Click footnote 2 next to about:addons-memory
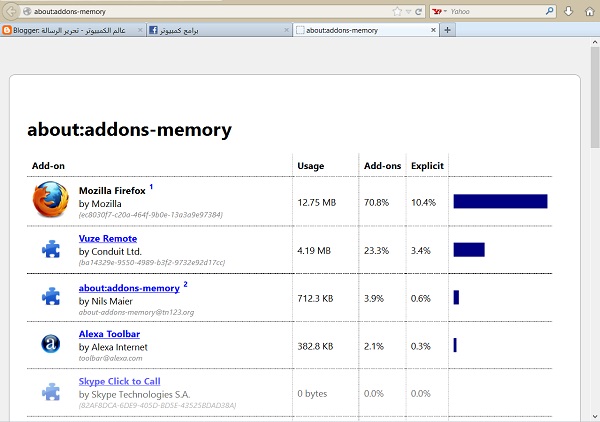Image resolution: width=600 pixels, height=422 pixels. pos(186,284)
